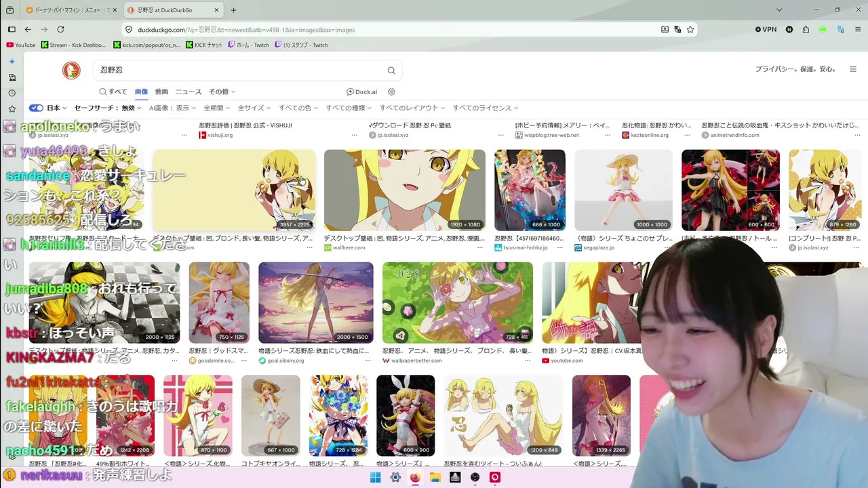Open Settings from the taskbar
Image resolution: width=868 pixels, height=488 pixels.
395,477
